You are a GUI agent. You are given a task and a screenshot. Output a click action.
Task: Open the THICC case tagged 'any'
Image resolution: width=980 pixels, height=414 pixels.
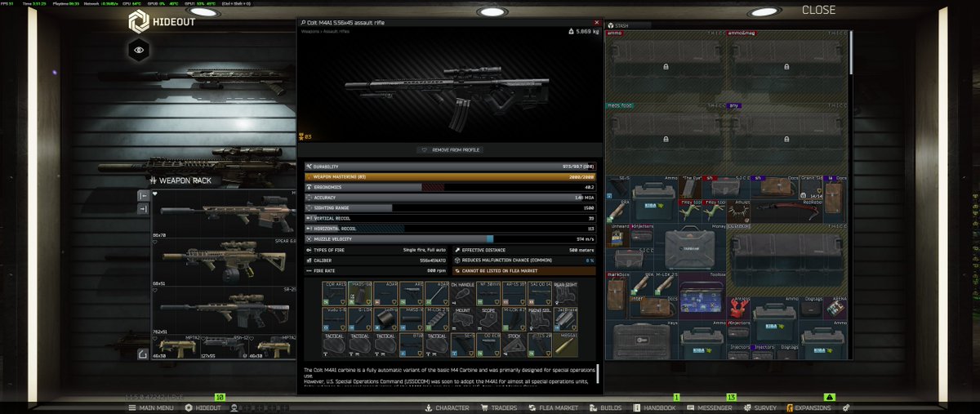pyautogui.click(x=787, y=137)
